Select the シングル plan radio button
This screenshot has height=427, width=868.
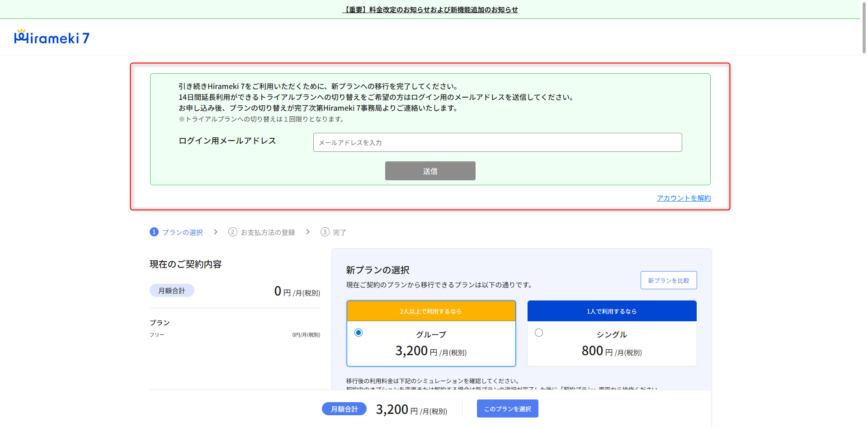click(539, 333)
